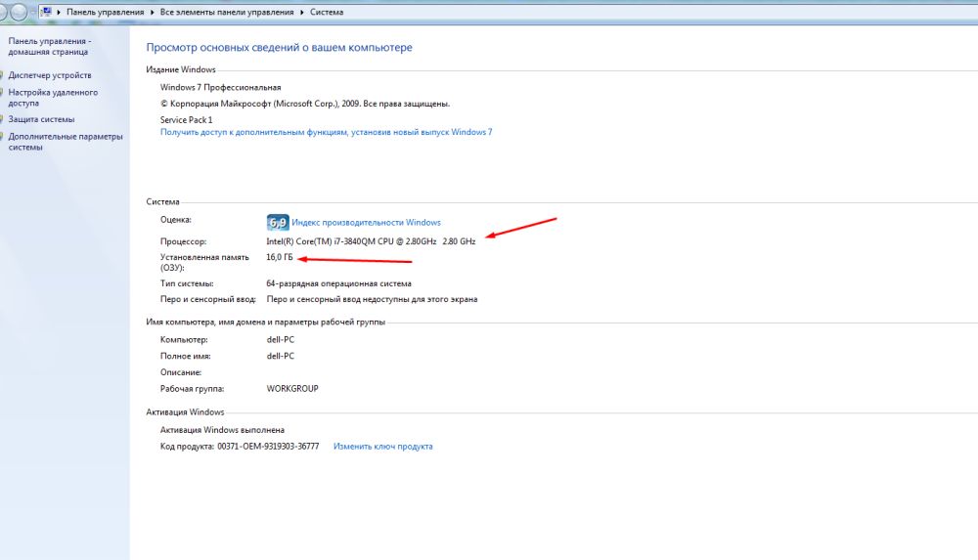Click "Windows 7 Профессиональная" edition text
The height and width of the screenshot is (560, 978).
click(x=220, y=87)
